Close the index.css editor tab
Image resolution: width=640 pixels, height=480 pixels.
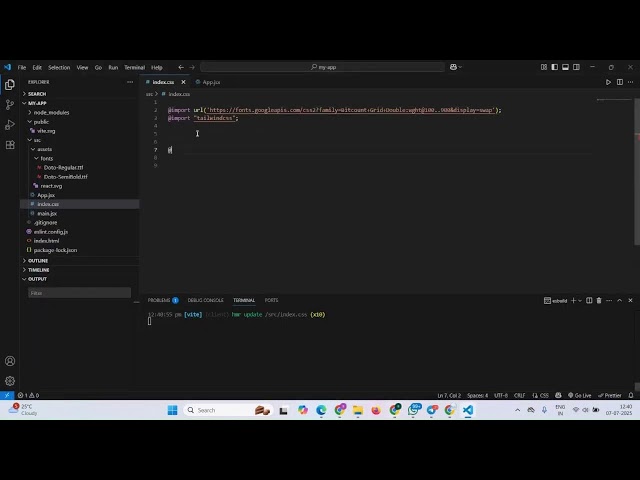pyautogui.click(x=183, y=82)
